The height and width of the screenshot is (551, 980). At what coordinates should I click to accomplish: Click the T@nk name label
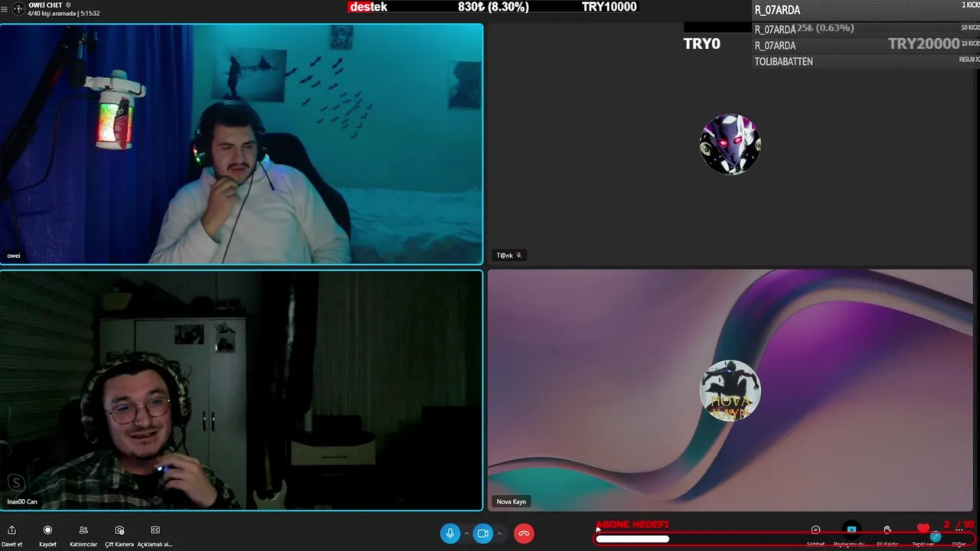tap(508, 256)
